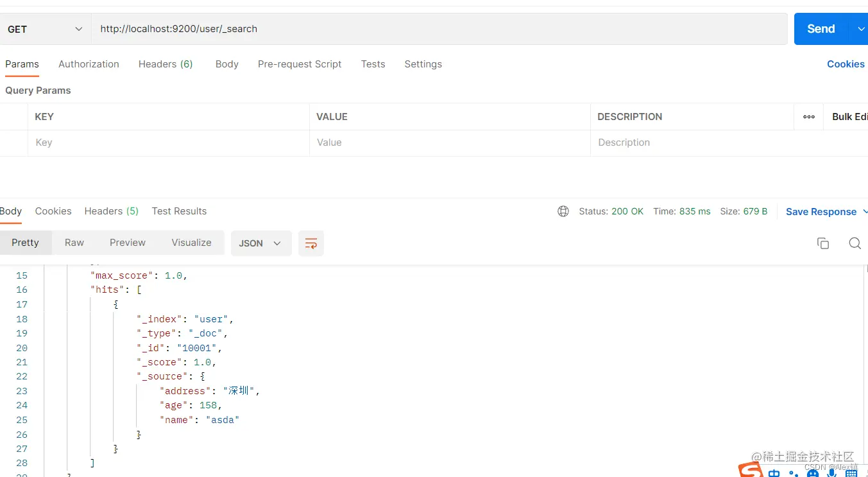The width and height of the screenshot is (868, 477).
Task: Open the three-dots column options menu
Action: click(809, 117)
